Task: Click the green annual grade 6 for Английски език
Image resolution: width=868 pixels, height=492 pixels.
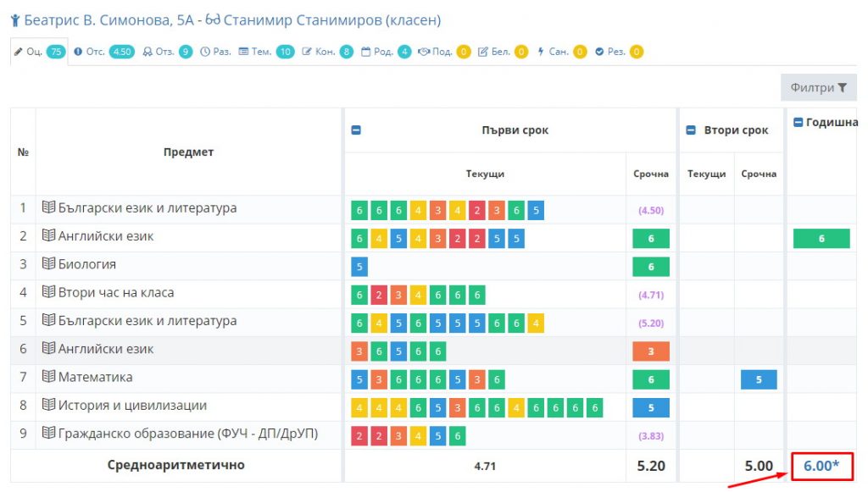Action: point(821,239)
